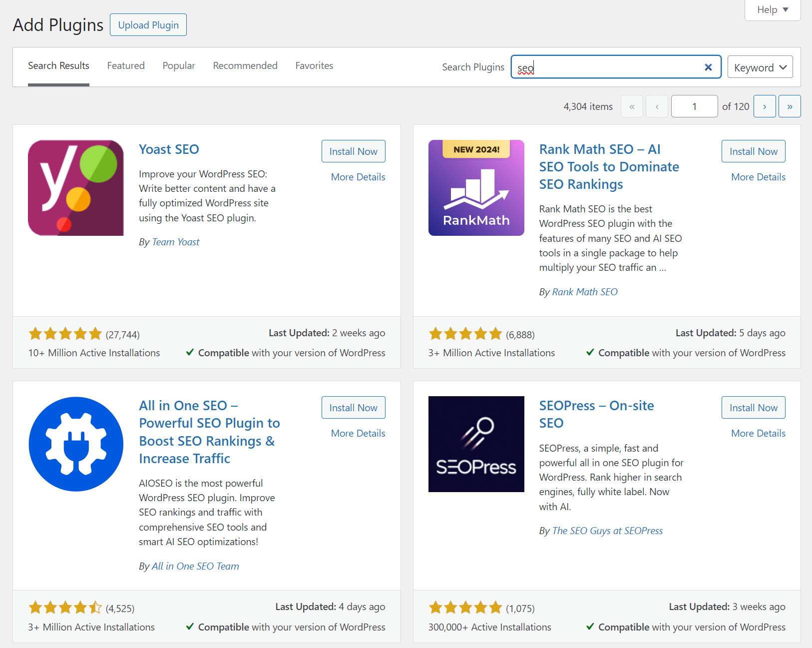Jump to the last results page
Viewport: 812px width, 648px height.
pyautogui.click(x=790, y=106)
